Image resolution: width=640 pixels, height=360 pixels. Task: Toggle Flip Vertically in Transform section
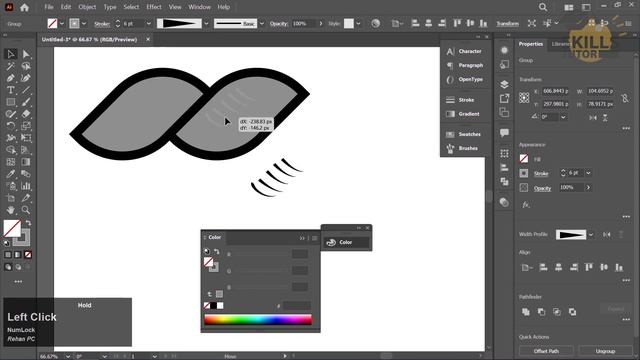[x=605, y=118]
